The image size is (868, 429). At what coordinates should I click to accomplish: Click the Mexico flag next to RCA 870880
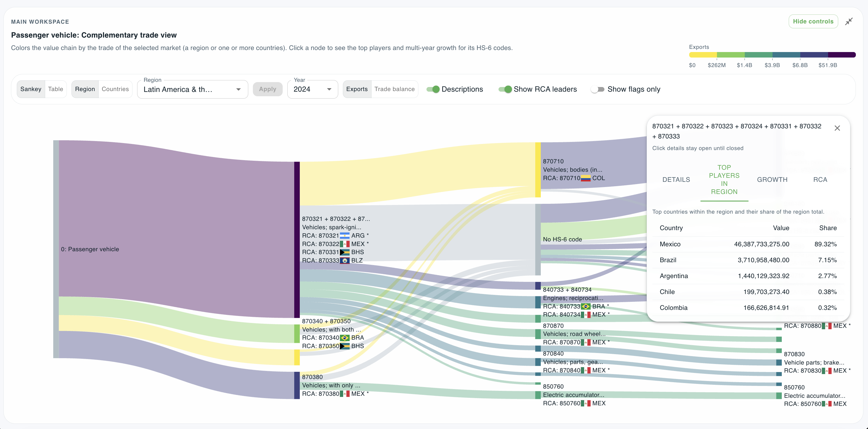(x=827, y=326)
